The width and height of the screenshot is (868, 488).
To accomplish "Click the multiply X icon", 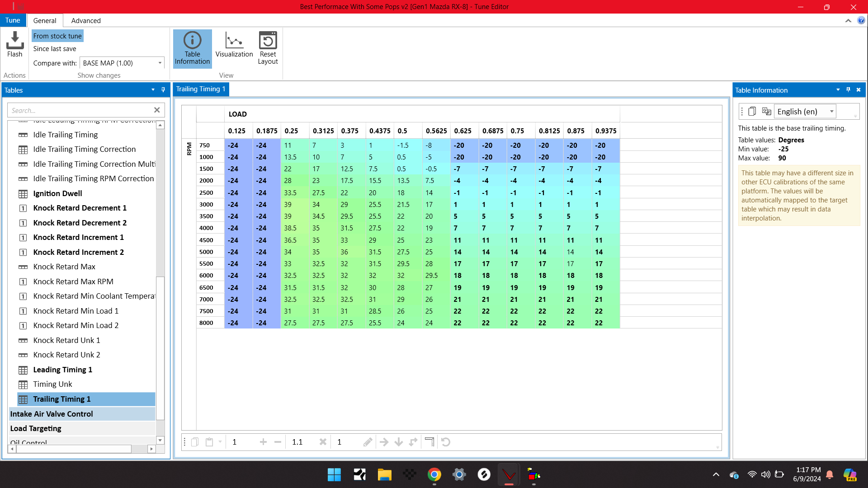I will [x=323, y=442].
